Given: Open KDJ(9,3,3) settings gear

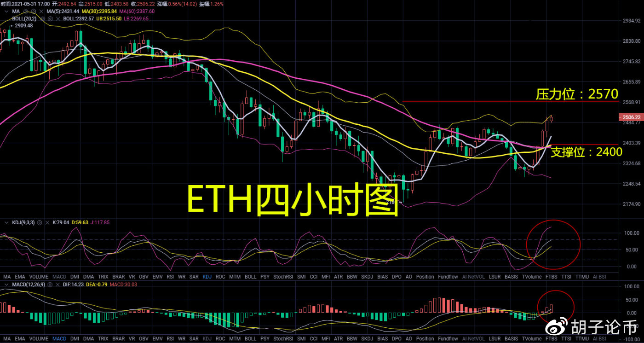Looking at the screenshot, I should (x=40, y=222).
